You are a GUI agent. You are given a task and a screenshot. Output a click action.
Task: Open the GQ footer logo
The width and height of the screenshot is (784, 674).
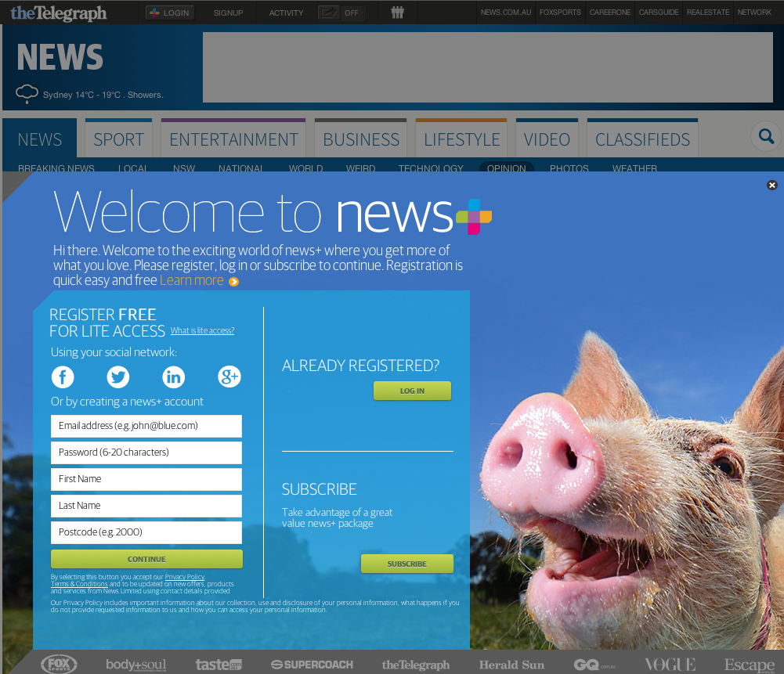click(594, 665)
